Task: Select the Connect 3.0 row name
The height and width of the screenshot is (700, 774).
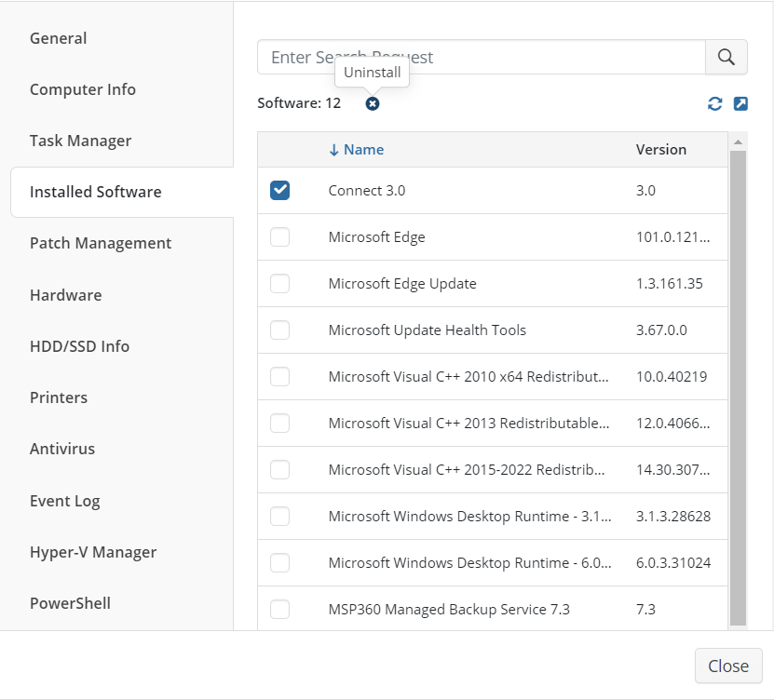Action: point(367,191)
